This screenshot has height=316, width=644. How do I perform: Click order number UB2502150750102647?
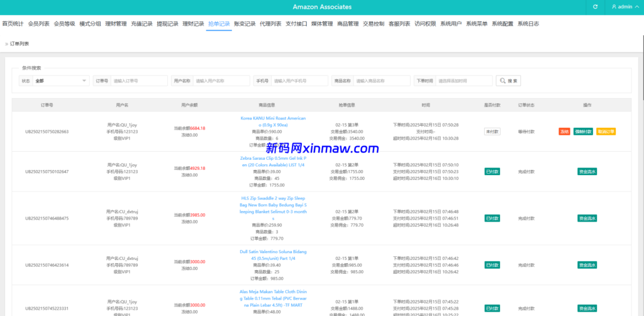[x=47, y=172]
